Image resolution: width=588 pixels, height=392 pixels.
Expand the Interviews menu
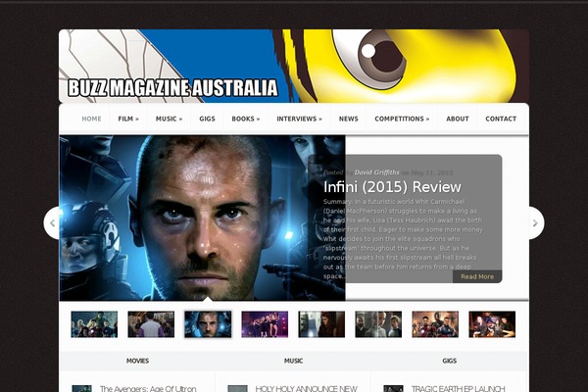tap(299, 119)
